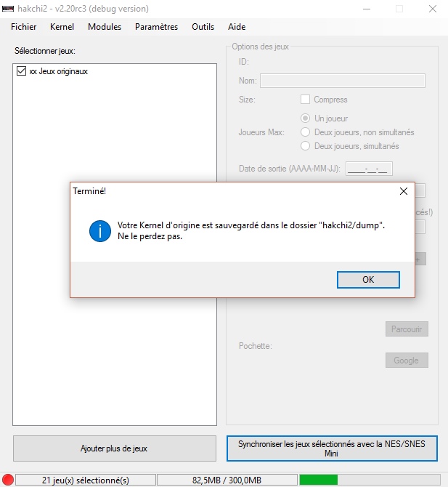448x487 pixels.
Task: Open the Paramètres menu
Action: pos(156,27)
